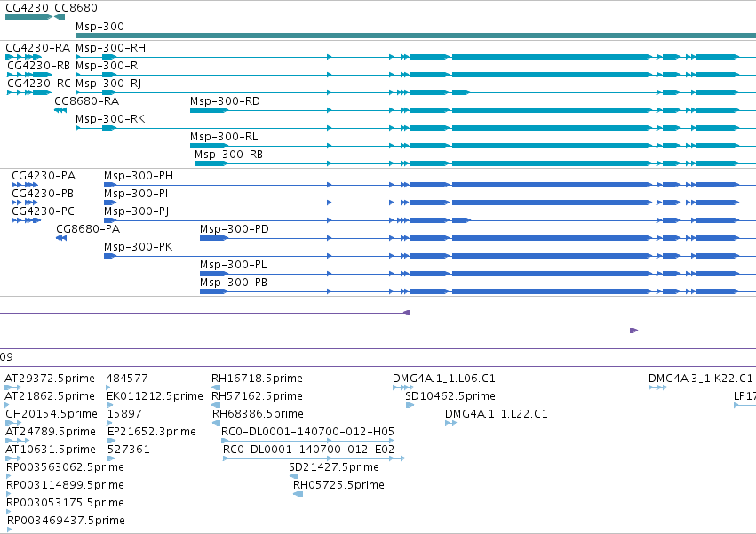Screen dimensions: 756x534
Task: Select transcript Msp-300-RL label
Action: (x=224, y=137)
